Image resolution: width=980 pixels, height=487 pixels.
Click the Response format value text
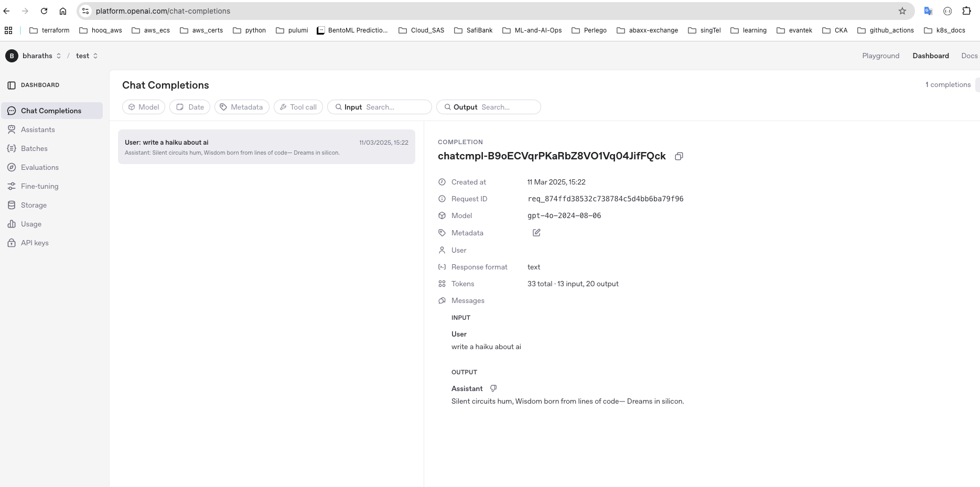tap(534, 267)
